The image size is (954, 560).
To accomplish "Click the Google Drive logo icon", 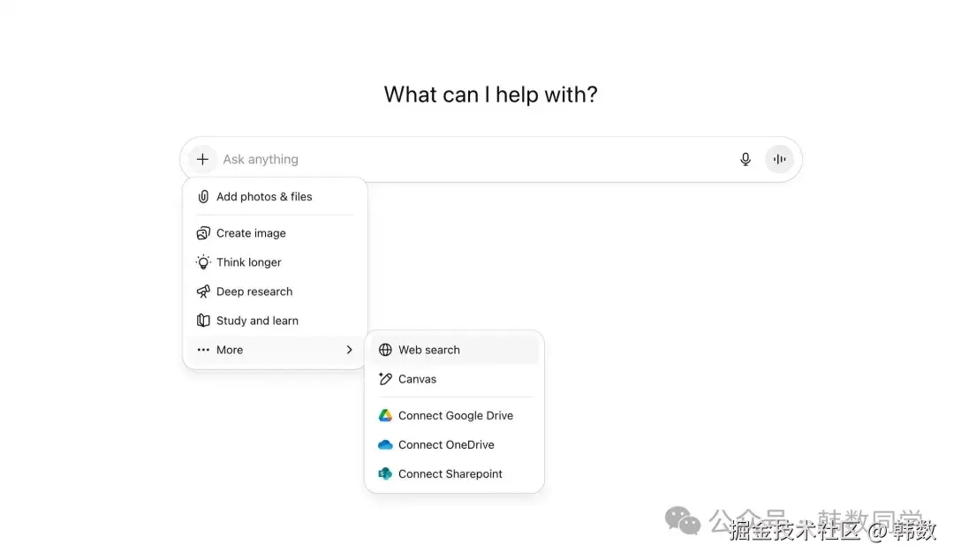I will tap(385, 415).
